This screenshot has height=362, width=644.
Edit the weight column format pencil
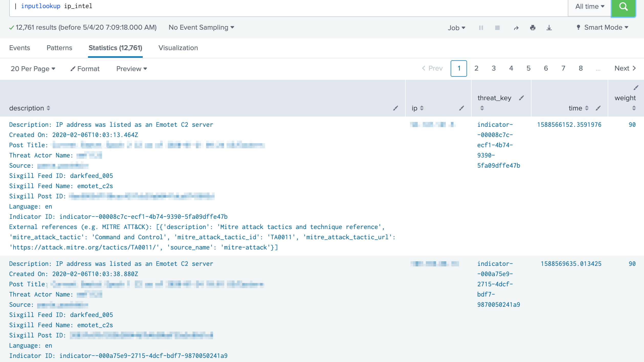(x=636, y=88)
